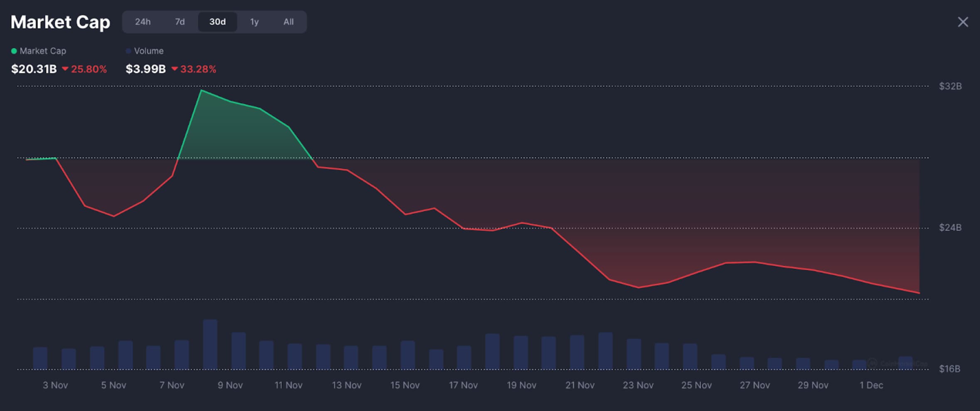Image resolution: width=980 pixels, height=411 pixels.
Task: Click the Market Cap title
Action: (60, 22)
